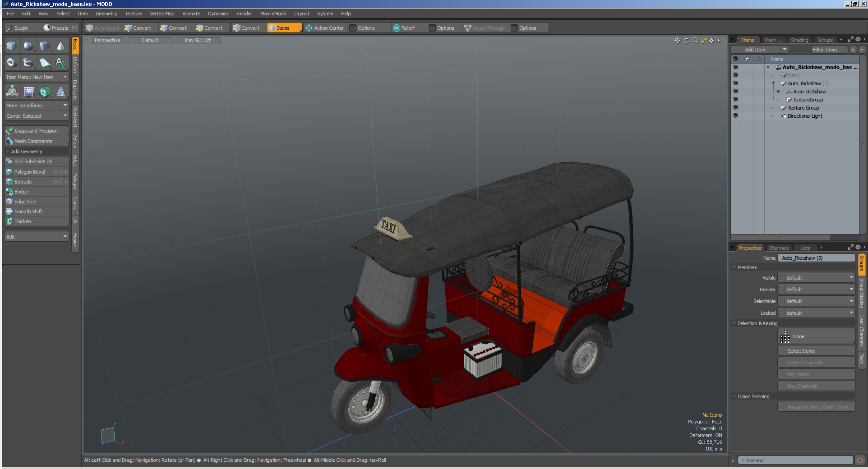Switch to the Shading tab
This screenshot has width=868, height=469.
point(799,40)
